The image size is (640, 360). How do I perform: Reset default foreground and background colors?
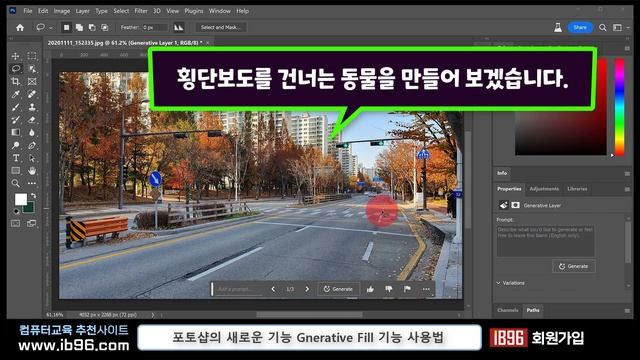(x=16, y=211)
